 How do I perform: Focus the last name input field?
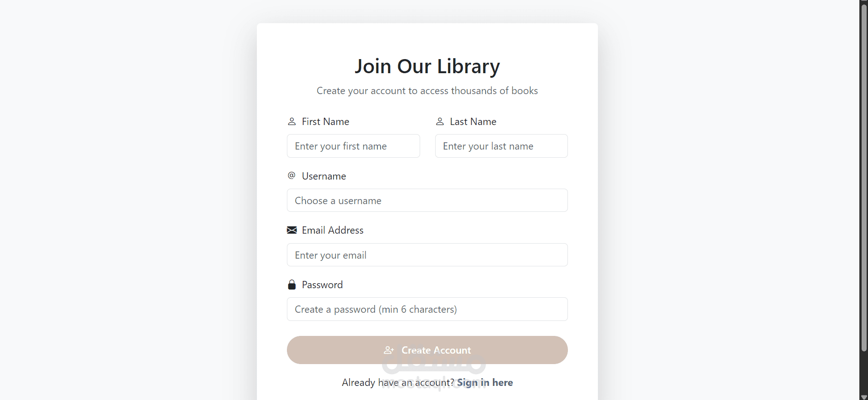tap(501, 146)
